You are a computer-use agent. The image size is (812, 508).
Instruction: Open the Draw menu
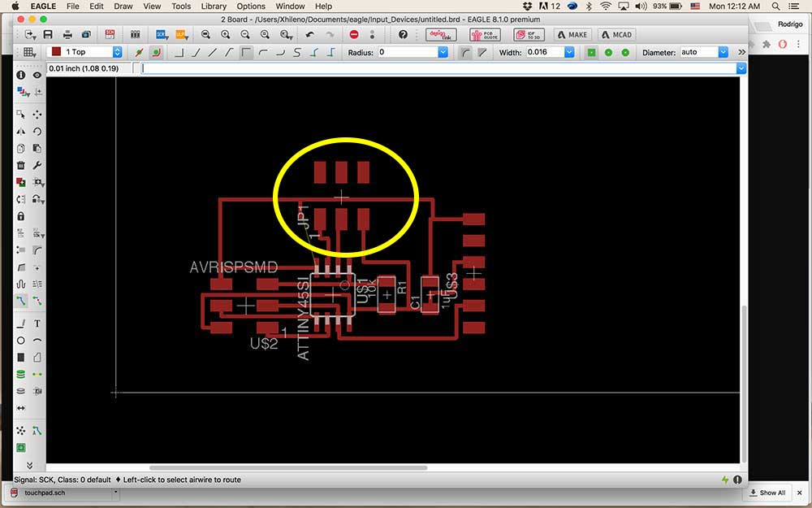[123, 7]
